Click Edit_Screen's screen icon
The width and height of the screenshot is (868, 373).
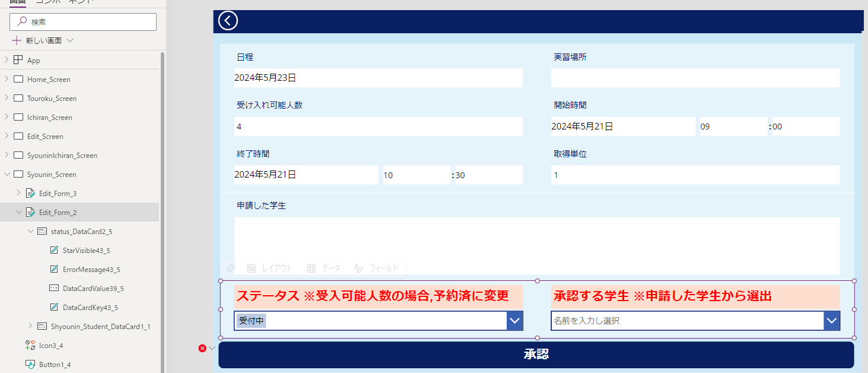[18, 136]
